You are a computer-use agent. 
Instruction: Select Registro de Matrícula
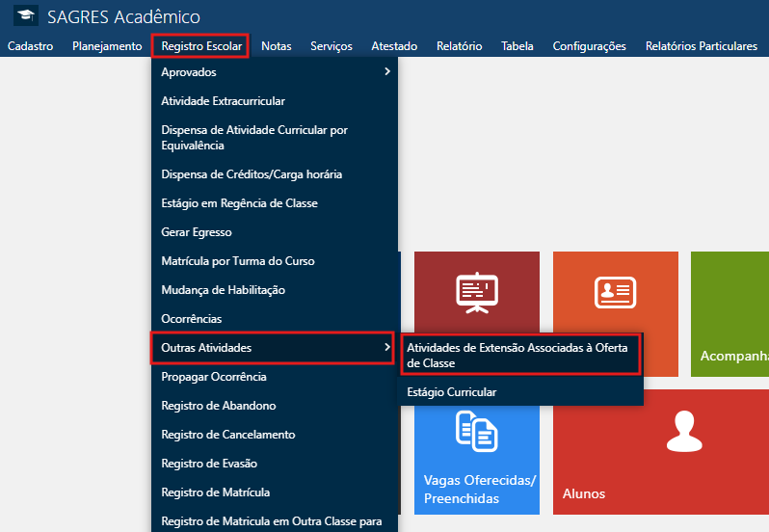tap(275, 492)
